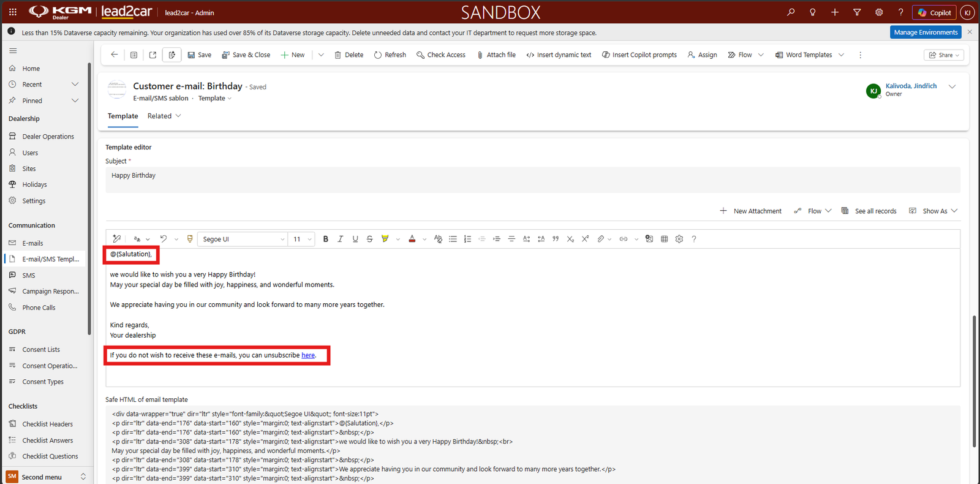The image size is (980, 484).
Task: Open Dealer Operations in sidebar
Action: coord(48,137)
